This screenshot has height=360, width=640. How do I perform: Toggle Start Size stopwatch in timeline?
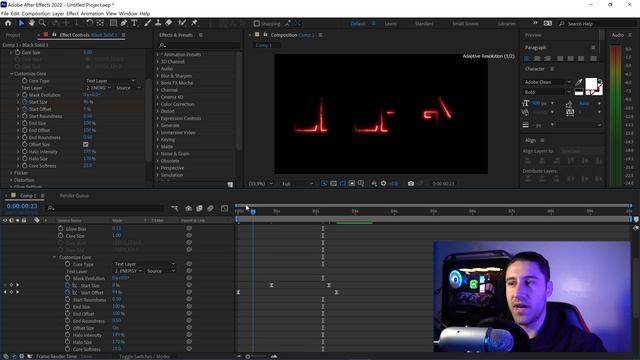(68, 285)
